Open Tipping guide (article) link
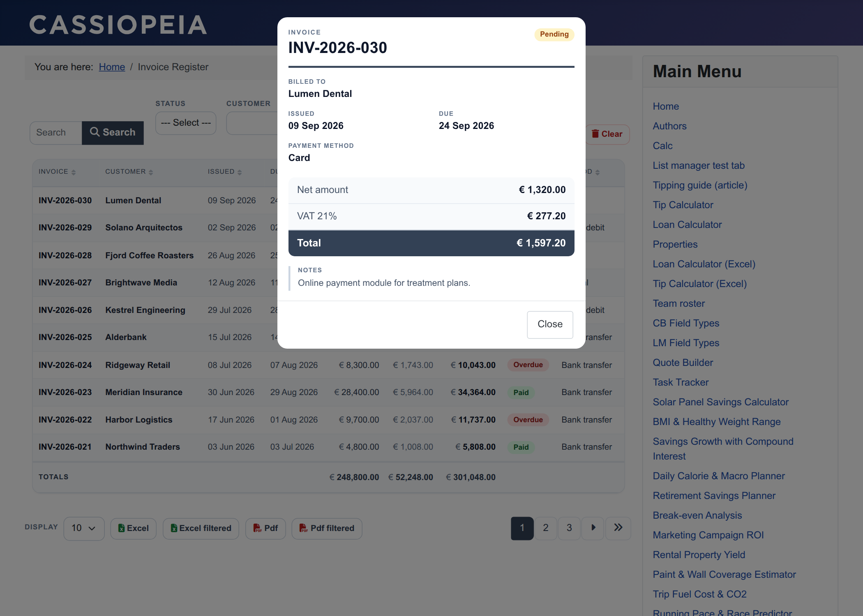This screenshot has width=863, height=616. tap(700, 185)
